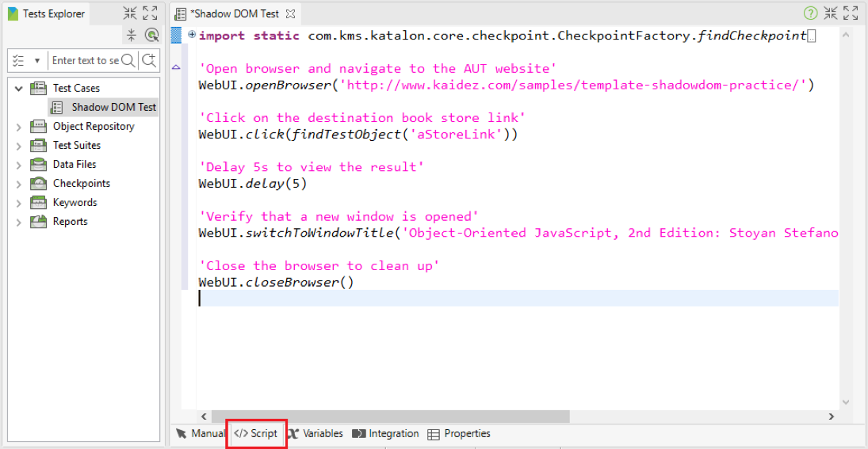Switch to the Properties tab
The width and height of the screenshot is (868, 449).
pyautogui.click(x=460, y=433)
